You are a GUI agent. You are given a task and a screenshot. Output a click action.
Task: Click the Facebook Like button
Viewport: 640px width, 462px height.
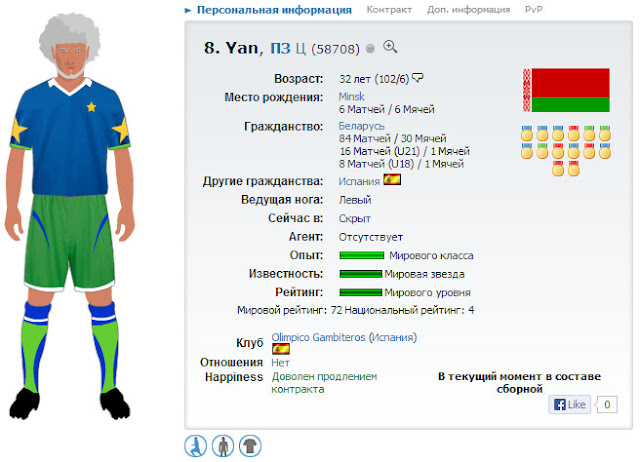[x=569, y=404]
